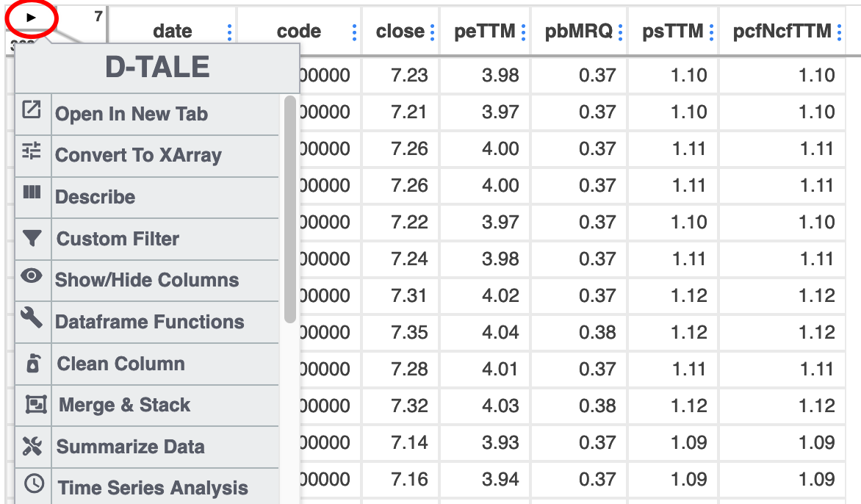Choose Summarize Data menu entry
This screenshot has width=861, height=504.
coord(131,447)
